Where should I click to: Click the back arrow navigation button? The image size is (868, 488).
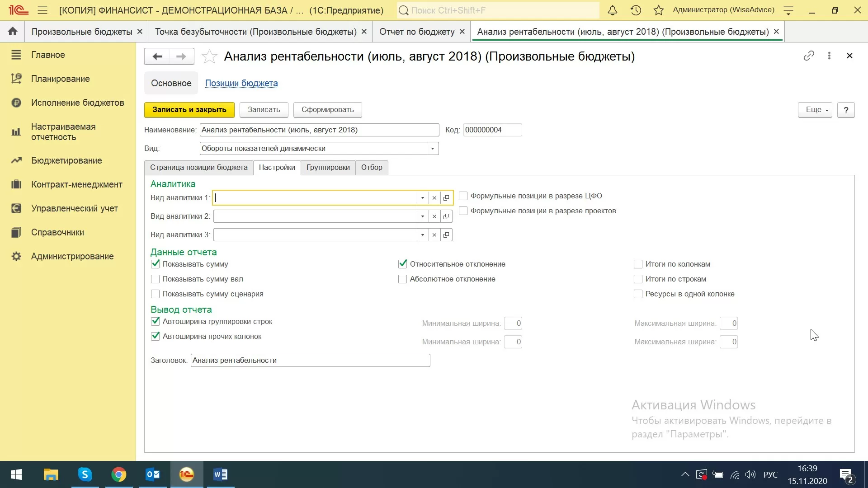pos(157,56)
